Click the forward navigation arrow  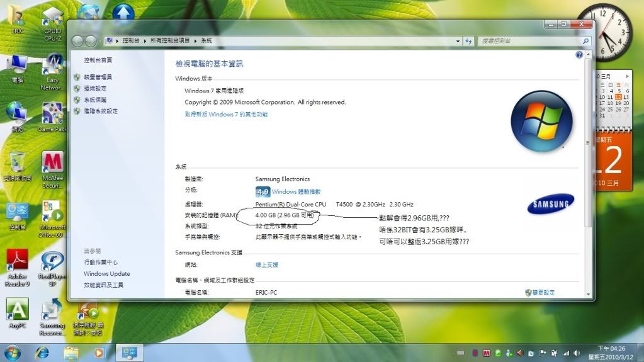pyautogui.click(x=91, y=41)
